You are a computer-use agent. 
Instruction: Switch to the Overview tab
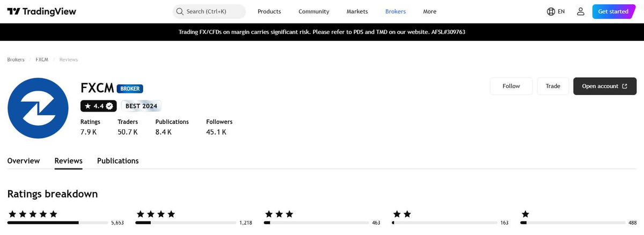point(24,161)
